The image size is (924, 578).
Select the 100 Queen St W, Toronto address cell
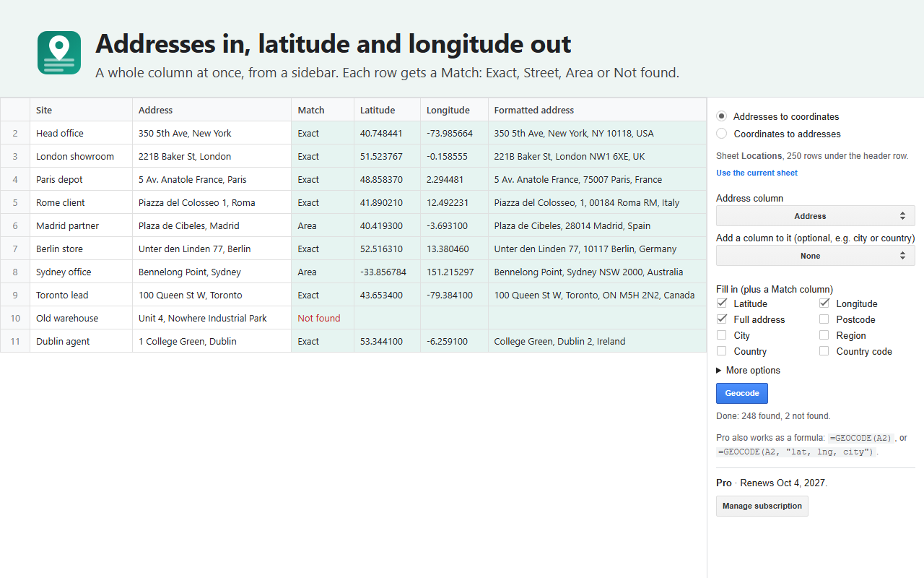coord(212,295)
